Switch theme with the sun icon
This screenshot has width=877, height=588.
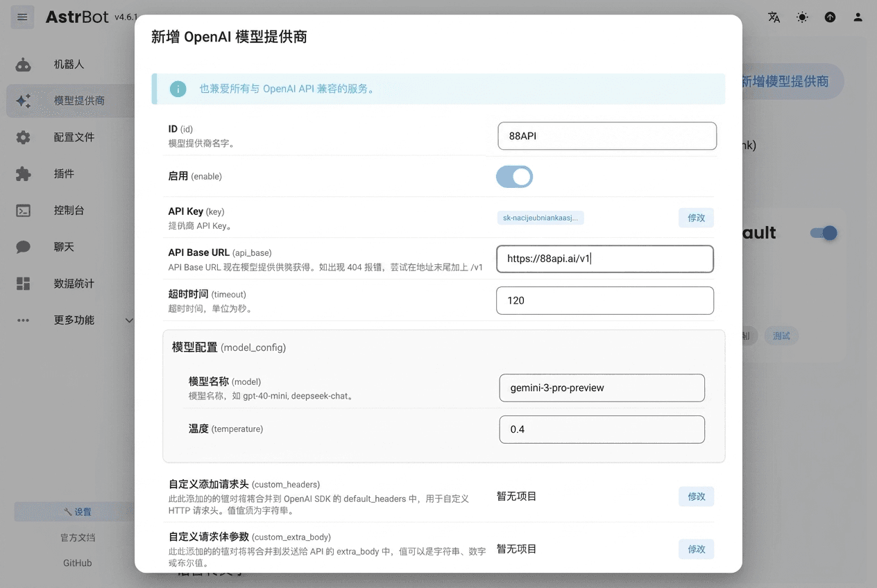coord(802,17)
